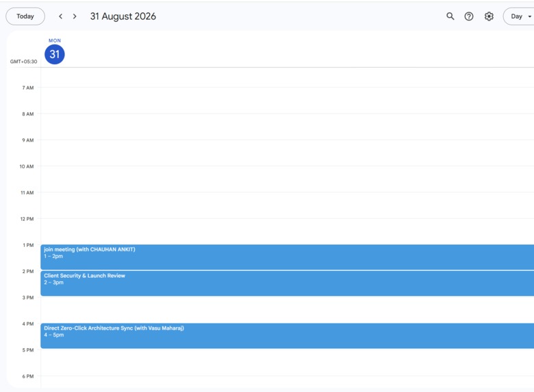Click the 8 AM time label
Screen dimensions: 534x392
pyautogui.click(x=28, y=114)
